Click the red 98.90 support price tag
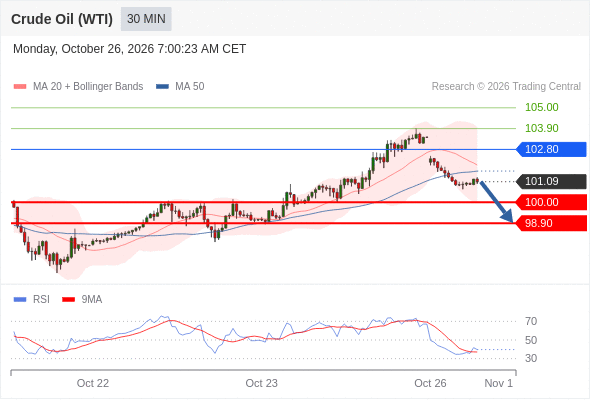 click(x=551, y=224)
